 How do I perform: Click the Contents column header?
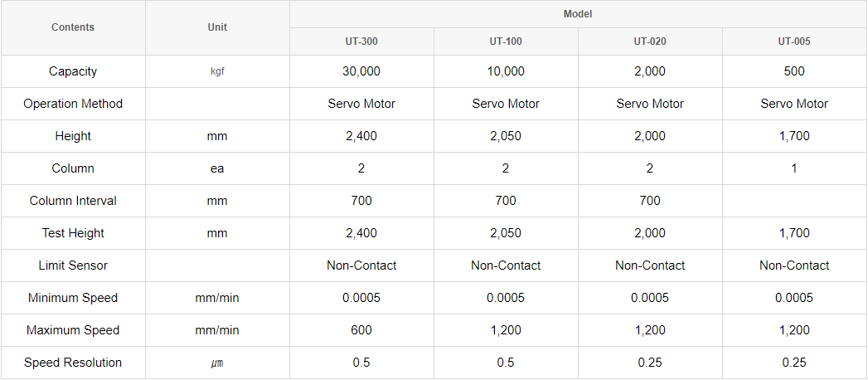(73, 27)
